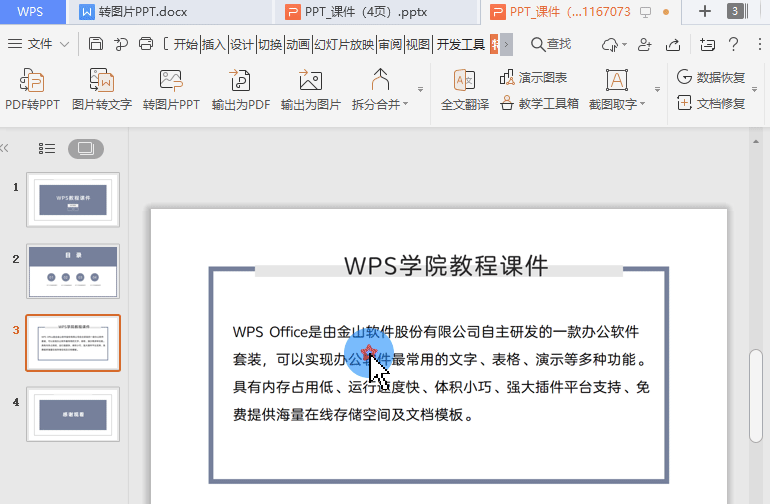Expand the 截图取字 dropdown arrow
This screenshot has width=770, height=504.
click(642, 104)
